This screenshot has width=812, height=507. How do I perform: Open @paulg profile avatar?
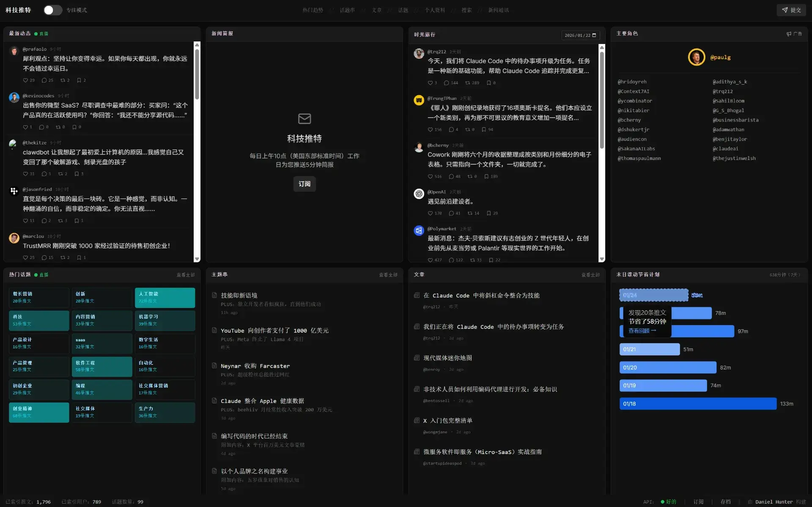(696, 57)
